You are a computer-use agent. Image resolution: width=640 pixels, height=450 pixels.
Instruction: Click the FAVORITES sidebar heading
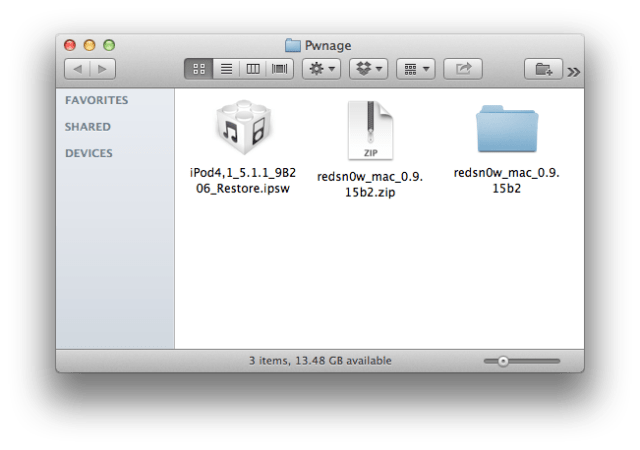coord(97,100)
